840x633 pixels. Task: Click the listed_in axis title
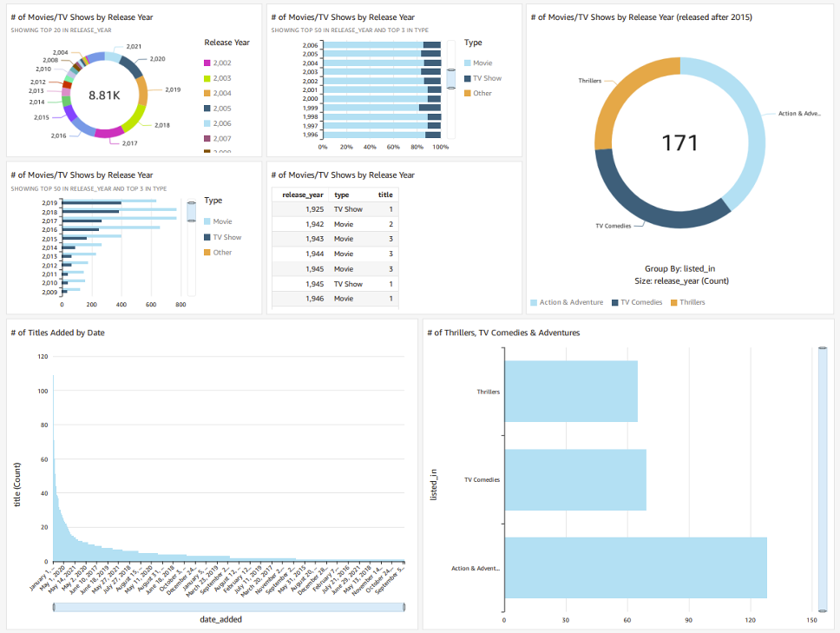coord(433,485)
